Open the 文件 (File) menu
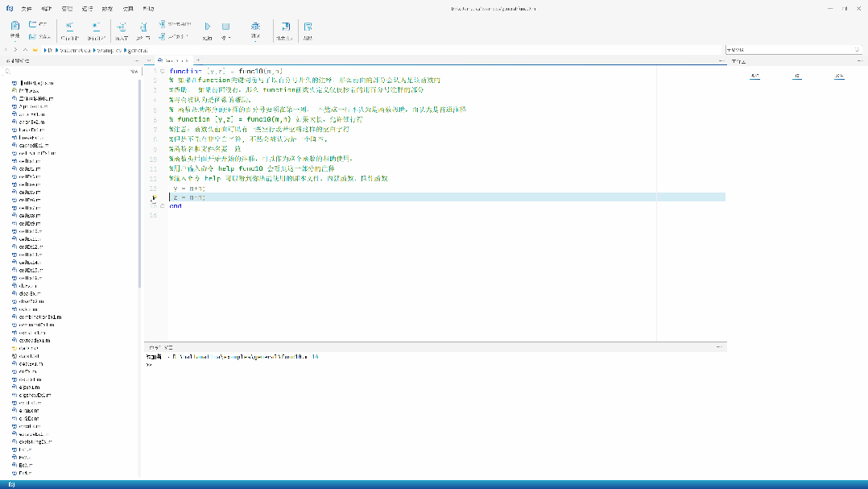This screenshot has width=868, height=489. (27, 8)
